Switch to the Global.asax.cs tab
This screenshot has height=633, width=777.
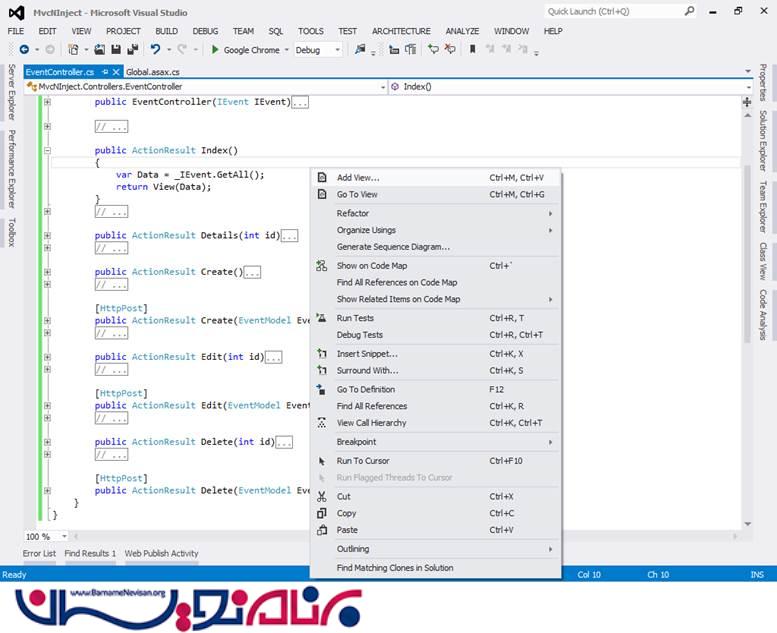click(x=153, y=72)
